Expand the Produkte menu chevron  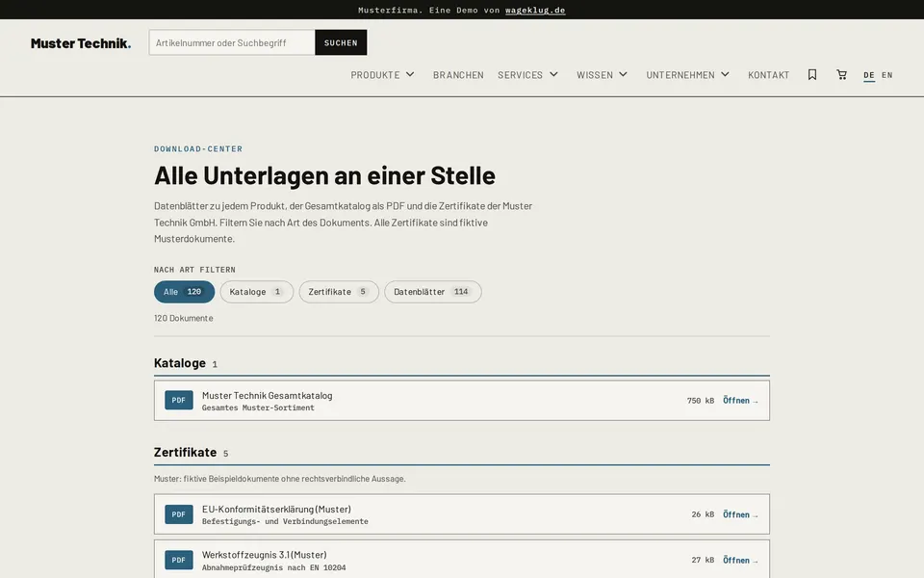[x=410, y=74]
